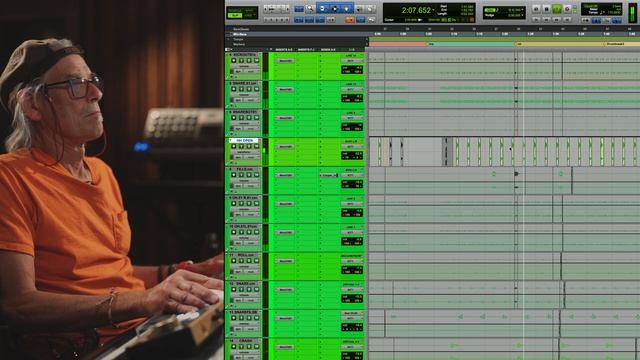The height and width of the screenshot is (360, 640).
Task: Click the output level meter at top right
Action: [632, 12]
